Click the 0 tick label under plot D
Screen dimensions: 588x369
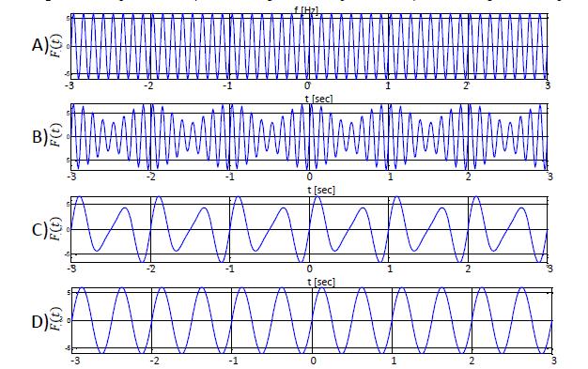point(314,361)
